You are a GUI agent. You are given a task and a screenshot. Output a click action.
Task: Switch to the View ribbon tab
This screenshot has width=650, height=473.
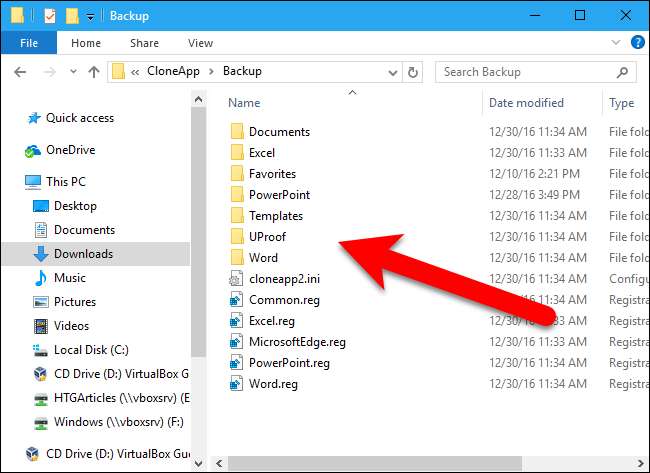(x=200, y=43)
